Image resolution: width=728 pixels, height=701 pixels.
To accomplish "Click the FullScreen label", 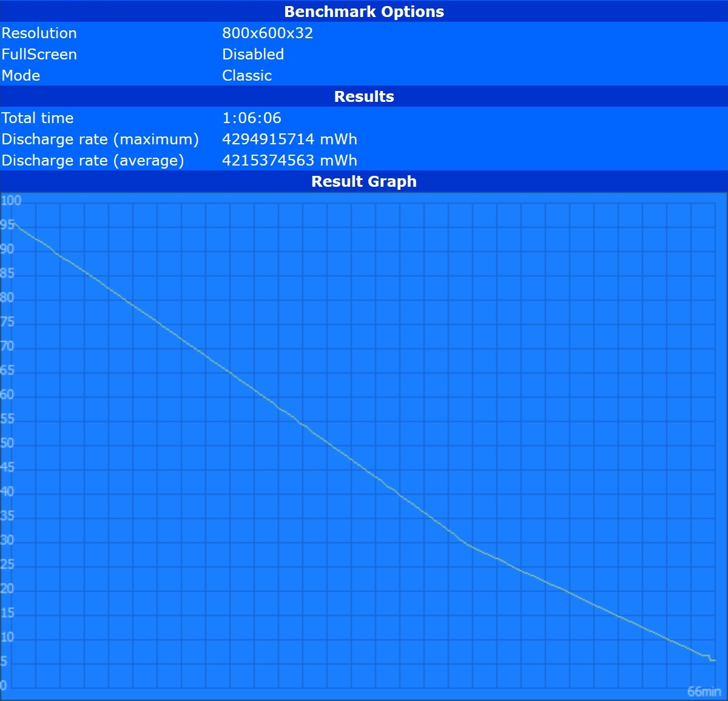I will pos(39,54).
